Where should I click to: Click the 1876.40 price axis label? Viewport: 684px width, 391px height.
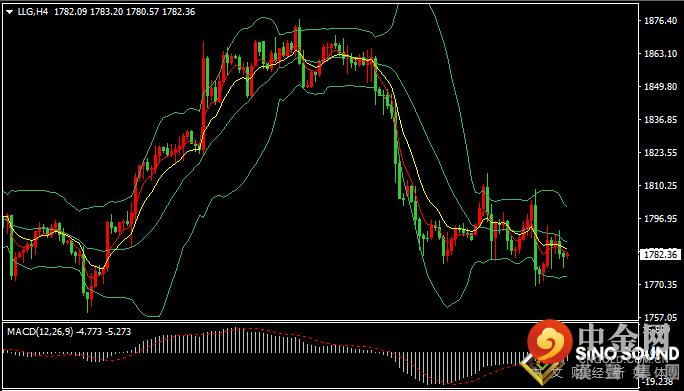tap(660, 21)
